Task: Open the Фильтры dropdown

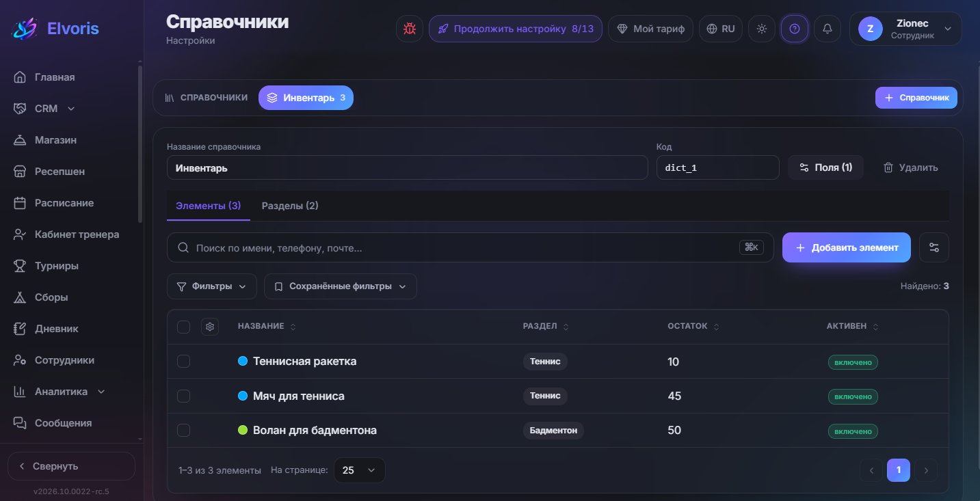Action: pyautogui.click(x=212, y=286)
